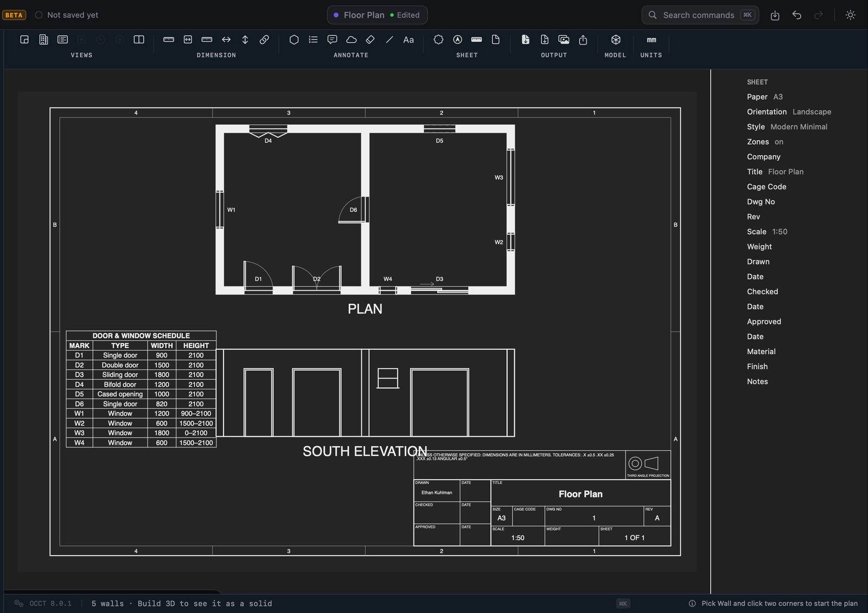Click the split two-column view icon

click(x=139, y=40)
